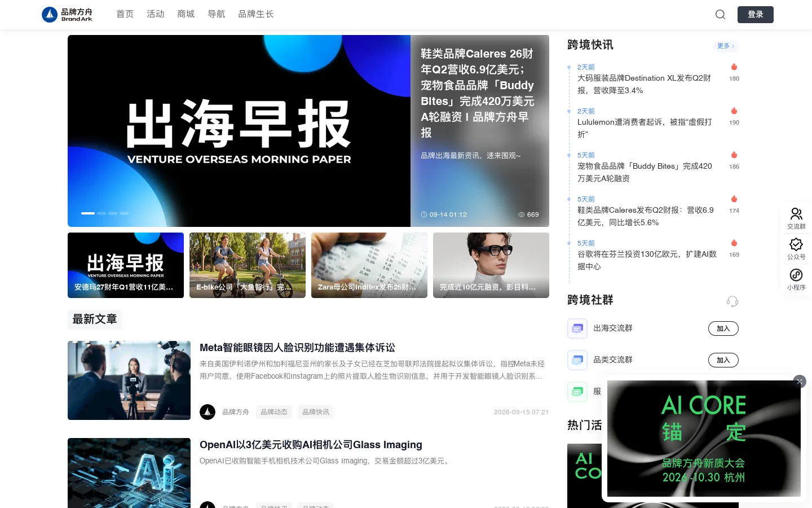Viewport: 812px width, 508px height.
Task: Click flame icon above count 169
Action: click(734, 243)
